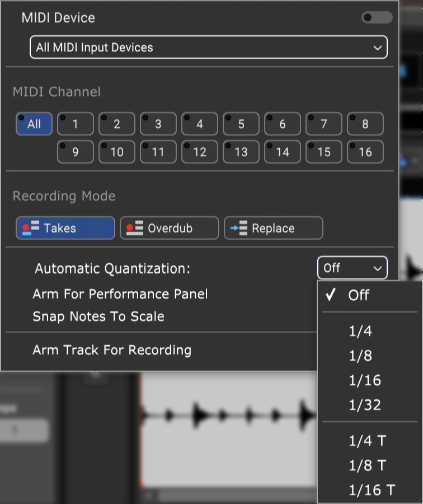The height and width of the screenshot is (504, 423).
Task: Enable MIDI channel 10
Action: (x=117, y=152)
